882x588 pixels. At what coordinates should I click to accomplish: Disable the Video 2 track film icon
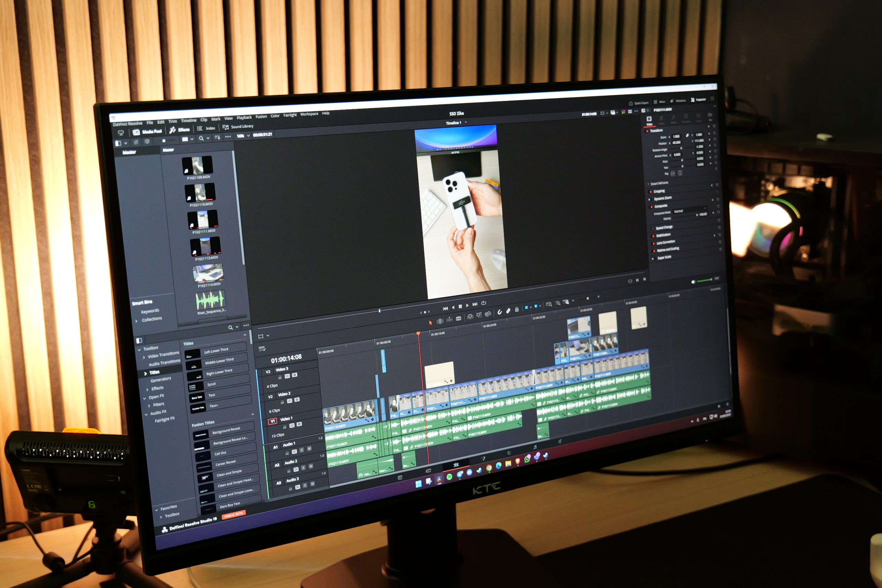(x=297, y=400)
